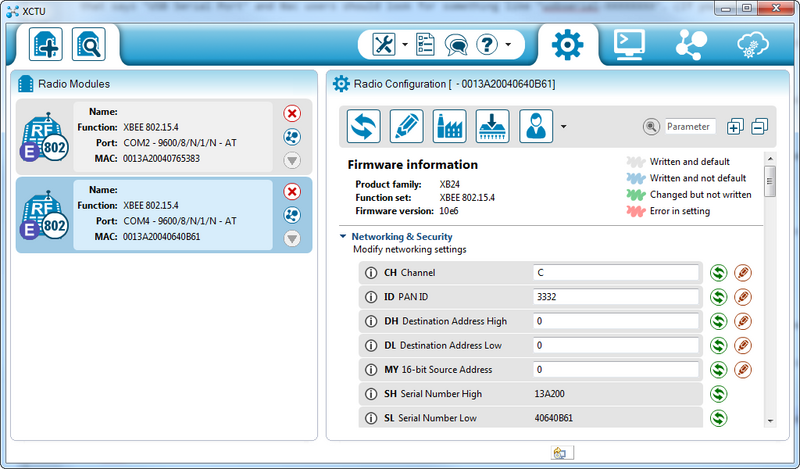Open the configuration profiles dropdown arrow
Screen dimensions: 800x469
pos(563,127)
